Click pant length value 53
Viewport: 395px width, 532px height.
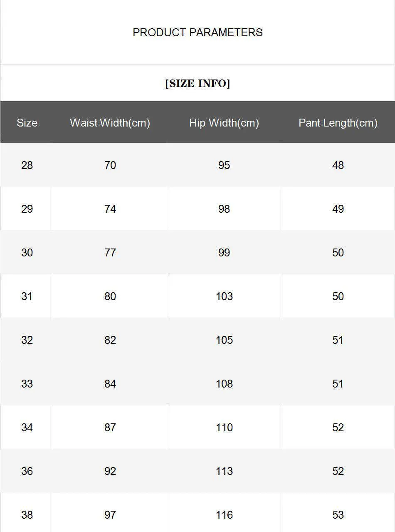338,515
